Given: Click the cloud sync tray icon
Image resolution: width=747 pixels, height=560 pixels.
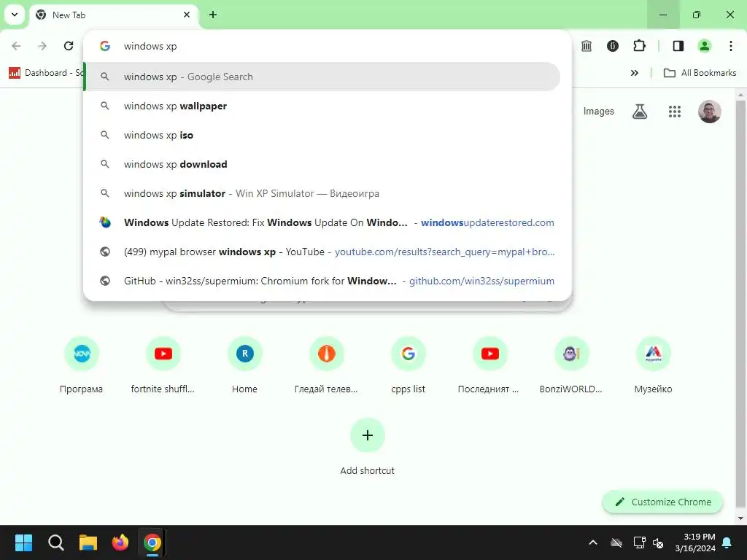Looking at the screenshot, I should (616, 542).
